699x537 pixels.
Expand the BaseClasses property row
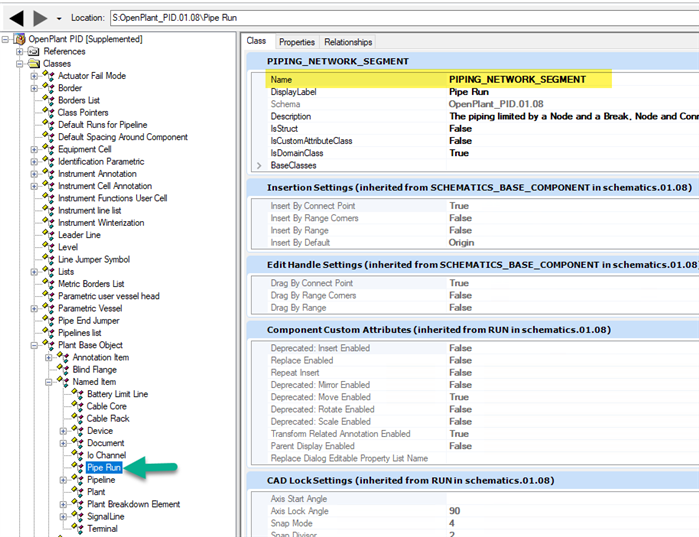[x=259, y=165]
